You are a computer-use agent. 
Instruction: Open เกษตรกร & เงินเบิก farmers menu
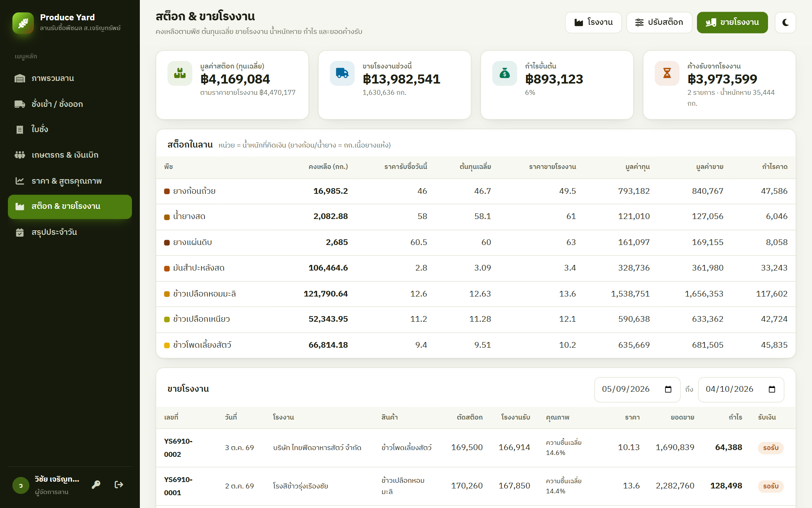[70, 155]
